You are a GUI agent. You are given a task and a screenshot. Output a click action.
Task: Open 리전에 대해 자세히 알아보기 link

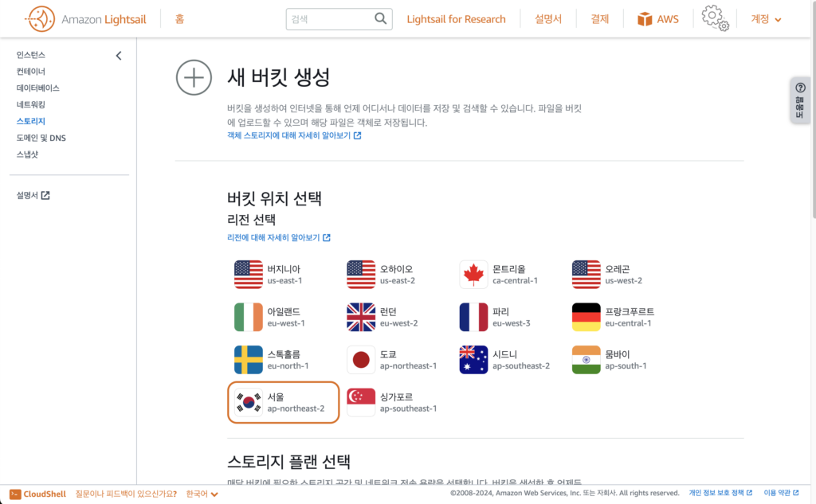point(273,238)
